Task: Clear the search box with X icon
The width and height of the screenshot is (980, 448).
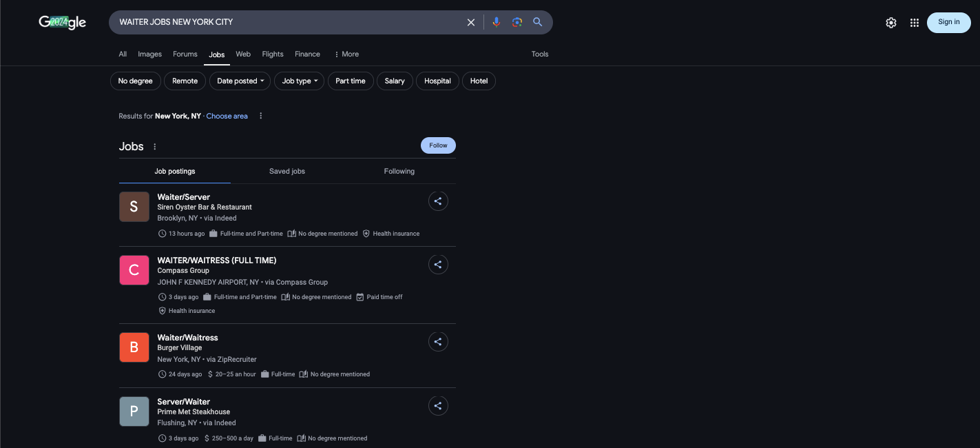Action: pyautogui.click(x=471, y=22)
